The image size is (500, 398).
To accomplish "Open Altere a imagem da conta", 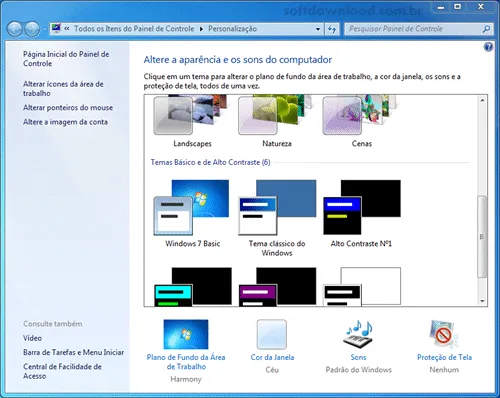I will pyautogui.click(x=65, y=122).
